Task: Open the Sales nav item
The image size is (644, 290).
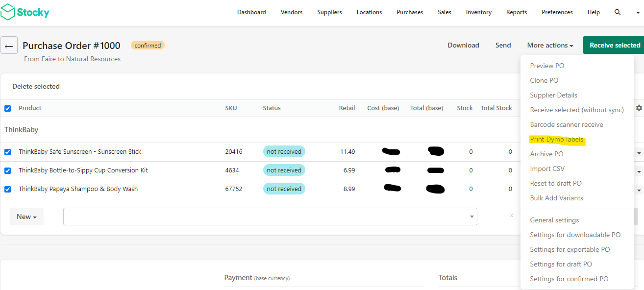Action: 445,12
